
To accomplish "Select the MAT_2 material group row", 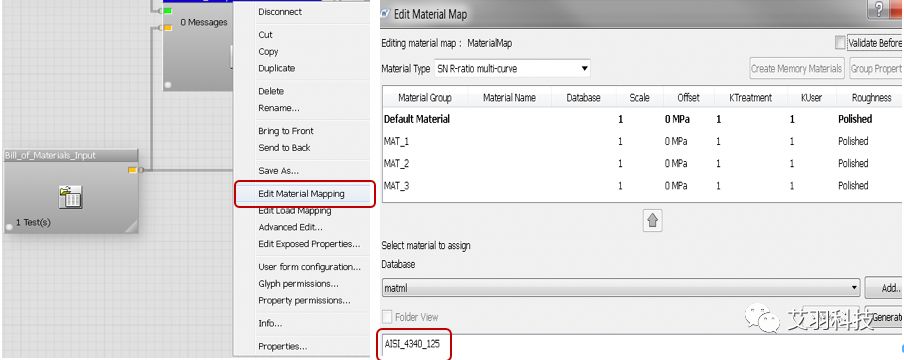I will pos(642,163).
